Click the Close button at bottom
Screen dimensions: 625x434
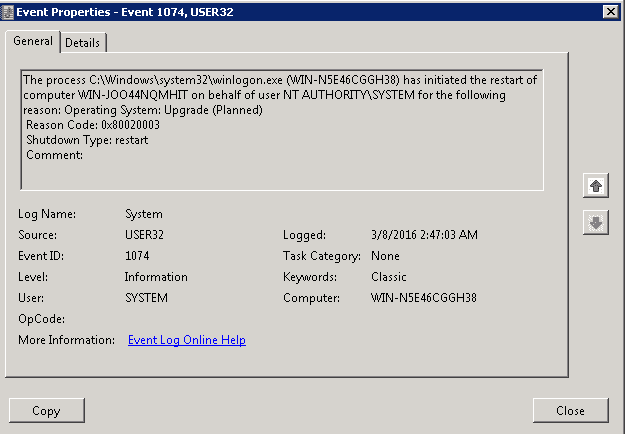(x=570, y=410)
